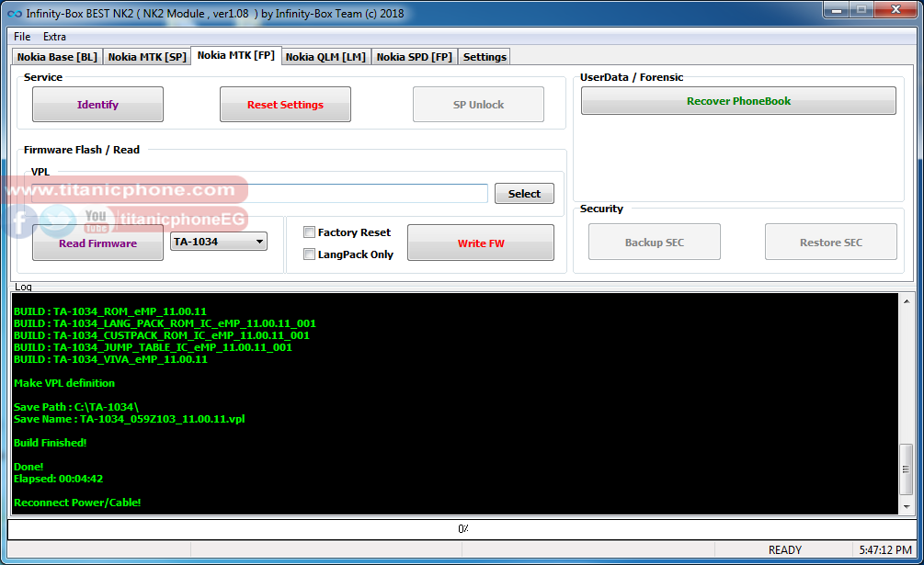924x565 pixels.
Task: Click the VPL path input field
Action: (260, 193)
